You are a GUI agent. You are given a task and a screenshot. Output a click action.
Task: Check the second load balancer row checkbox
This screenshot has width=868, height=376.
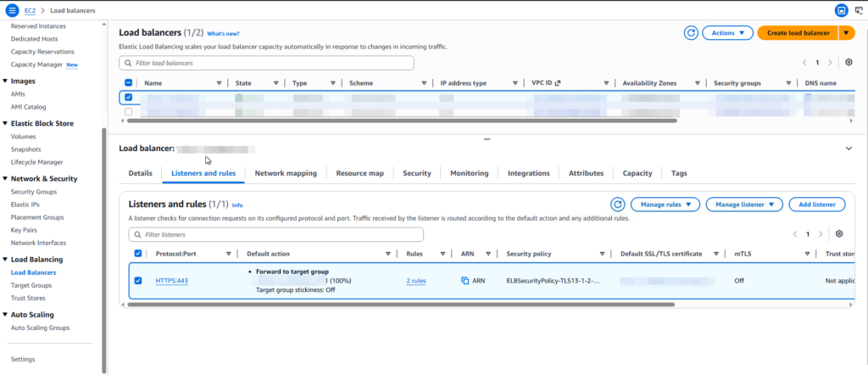pyautogui.click(x=129, y=111)
